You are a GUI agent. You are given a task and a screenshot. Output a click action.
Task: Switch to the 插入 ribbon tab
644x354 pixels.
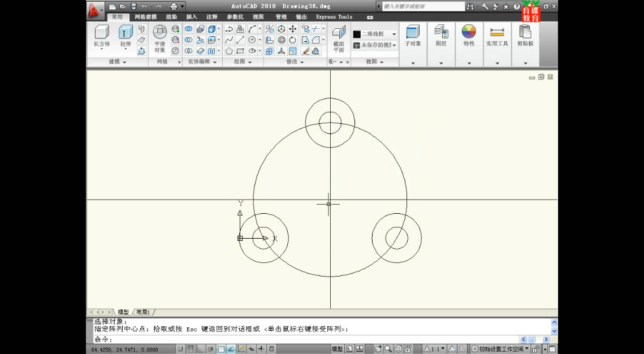pos(192,17)
